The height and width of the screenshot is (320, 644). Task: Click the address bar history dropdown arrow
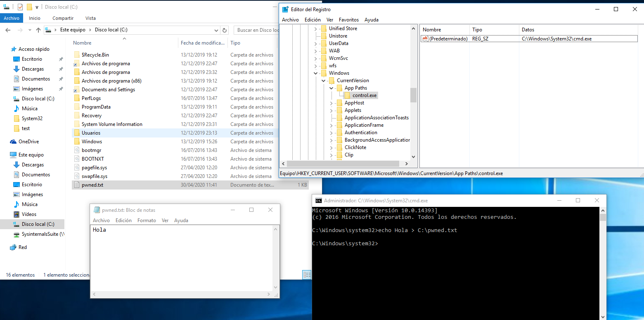[216, 30]
